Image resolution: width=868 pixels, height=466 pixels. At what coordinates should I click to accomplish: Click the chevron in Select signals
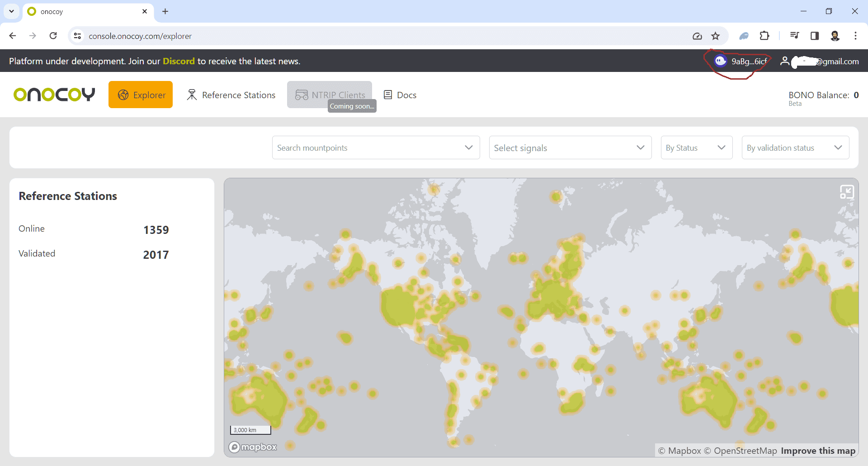click(x=641, y=147)
